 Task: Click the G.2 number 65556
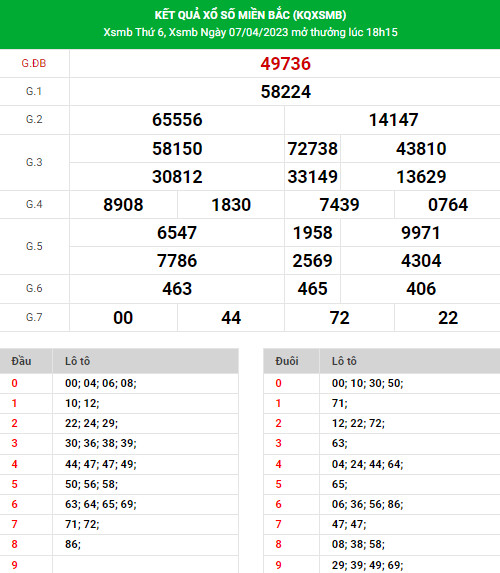point(177,120)
